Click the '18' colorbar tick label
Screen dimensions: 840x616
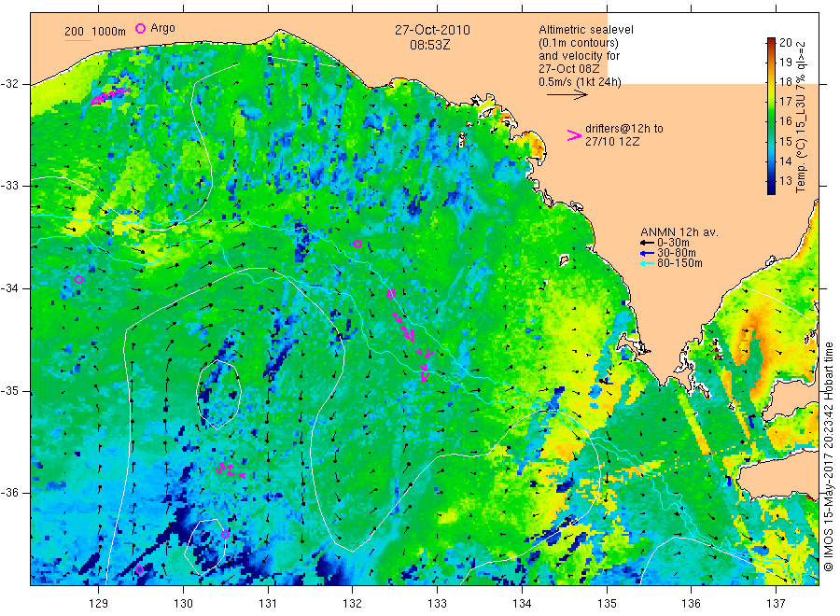pyautogui.click(x=785, y=82)
